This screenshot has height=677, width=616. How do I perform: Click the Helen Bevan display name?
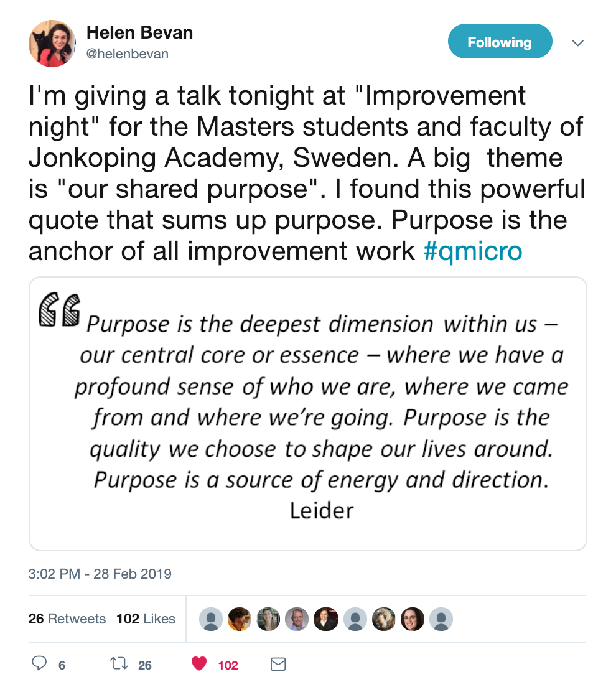[x=139, y=33]
